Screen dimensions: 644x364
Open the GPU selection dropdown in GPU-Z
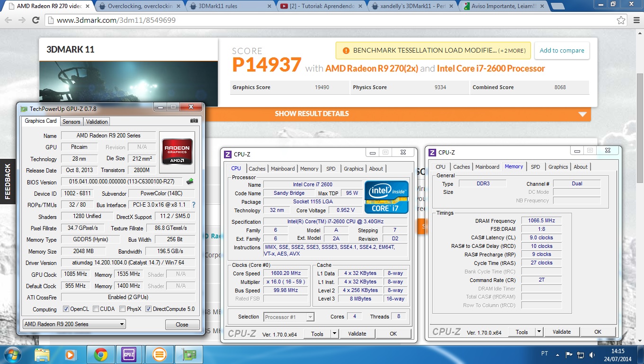(74, 324)
